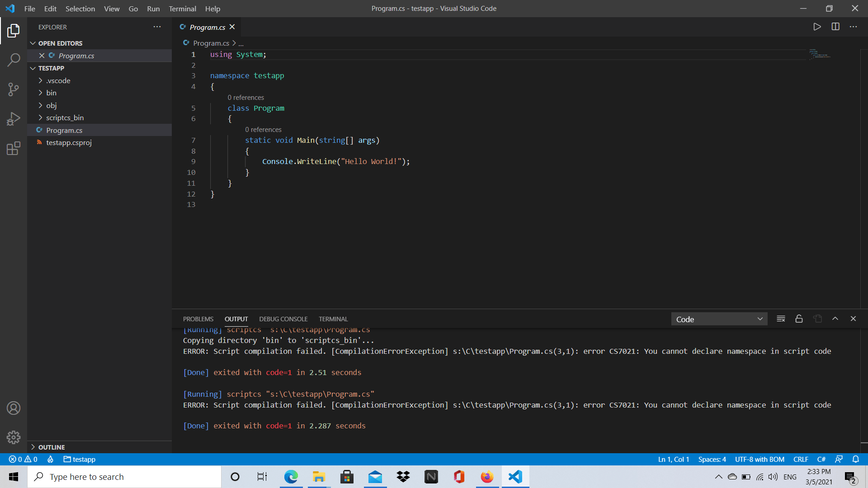Change encoding via UTF-8 with BOM

coord(759,459)
